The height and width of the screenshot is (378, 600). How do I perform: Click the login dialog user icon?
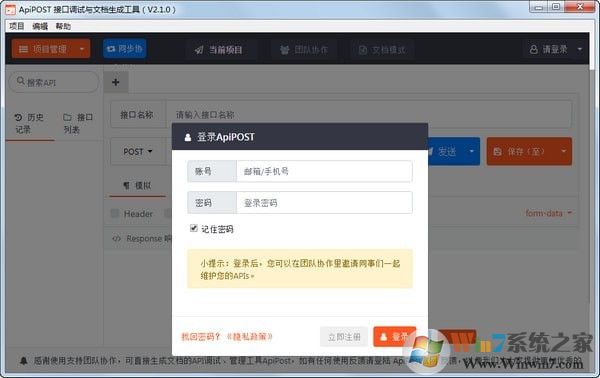(x=188, y=137)
